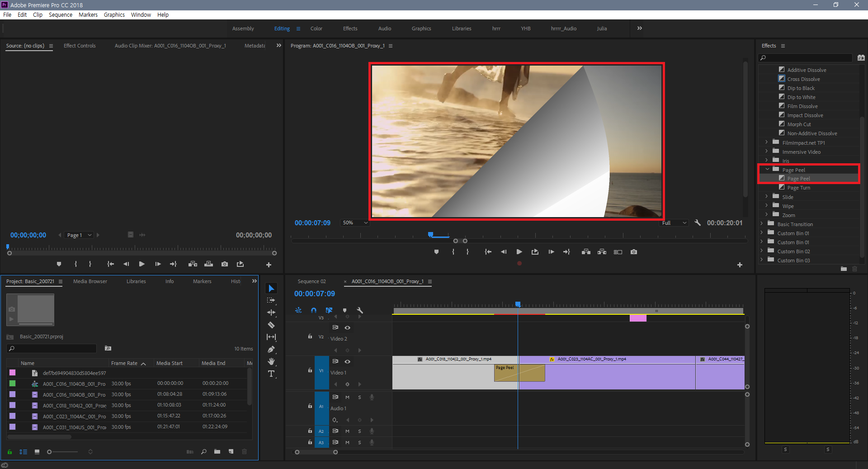Viewport: 868px width, 469px height.
Task: Switch to the Color workspace tab
Action: 316,28
